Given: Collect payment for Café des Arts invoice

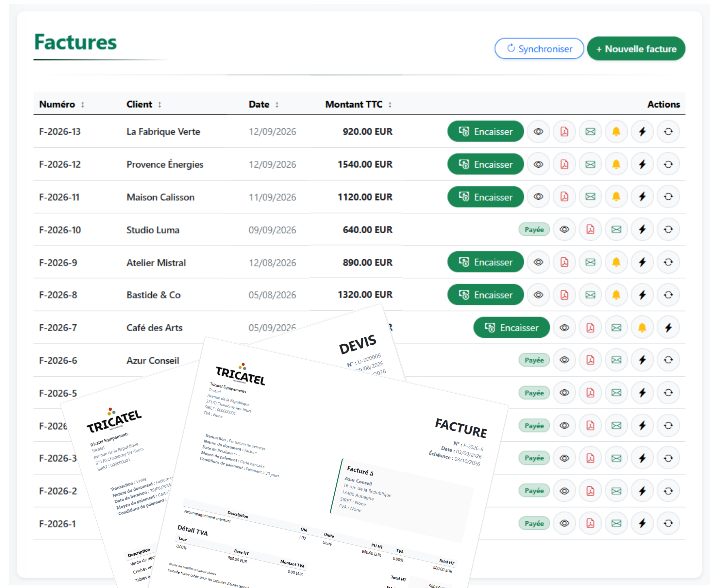Looking at the screenshot, I should point(511,328).
